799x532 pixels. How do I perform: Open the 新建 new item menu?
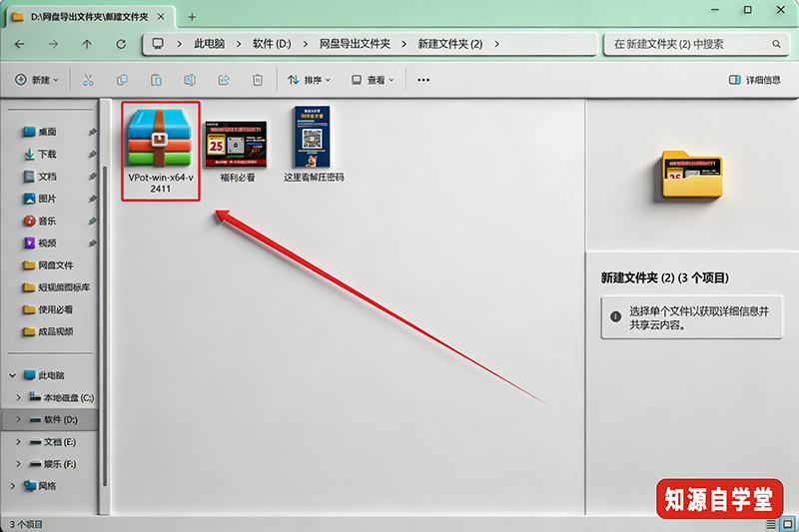pyautogui.click(x=37, y=80)
